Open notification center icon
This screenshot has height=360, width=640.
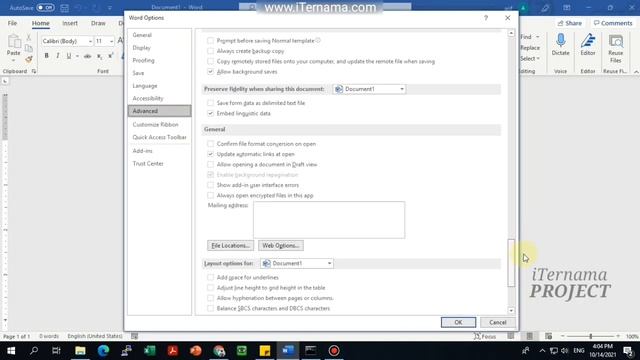point(628,351)
